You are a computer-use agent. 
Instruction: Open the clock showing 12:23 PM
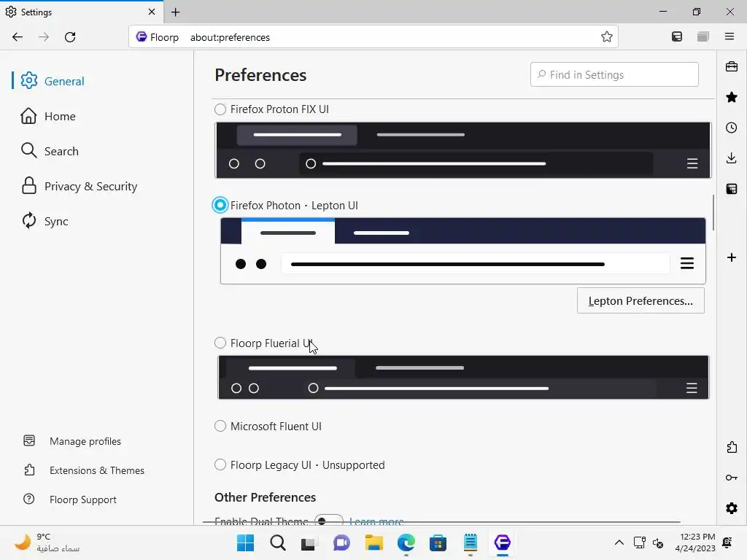click(x=695, y=542)
